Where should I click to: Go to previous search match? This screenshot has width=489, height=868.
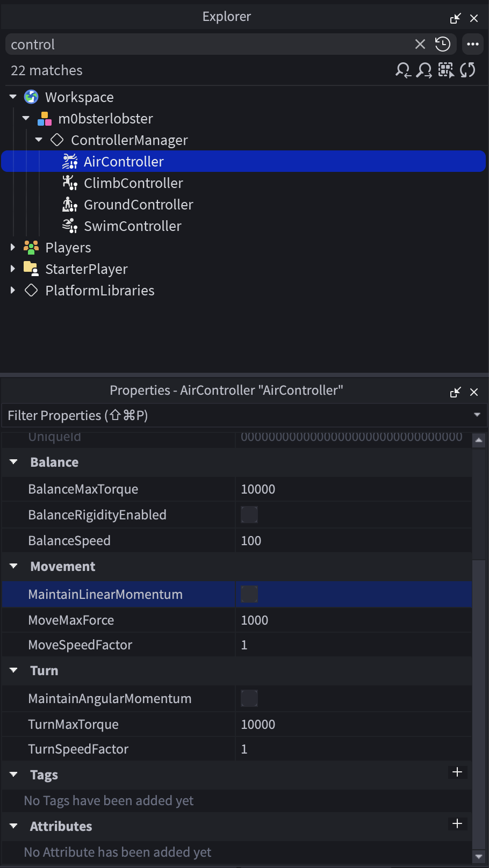coord(403,70)
